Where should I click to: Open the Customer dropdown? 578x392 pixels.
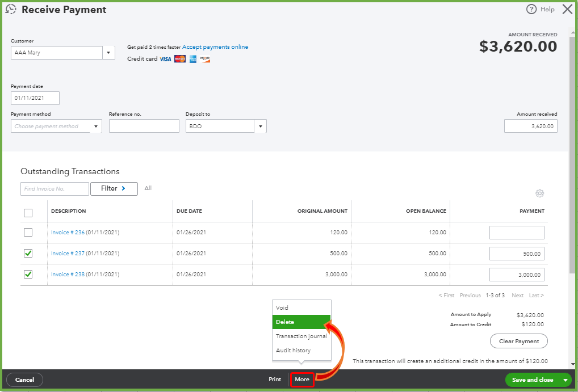108,52
